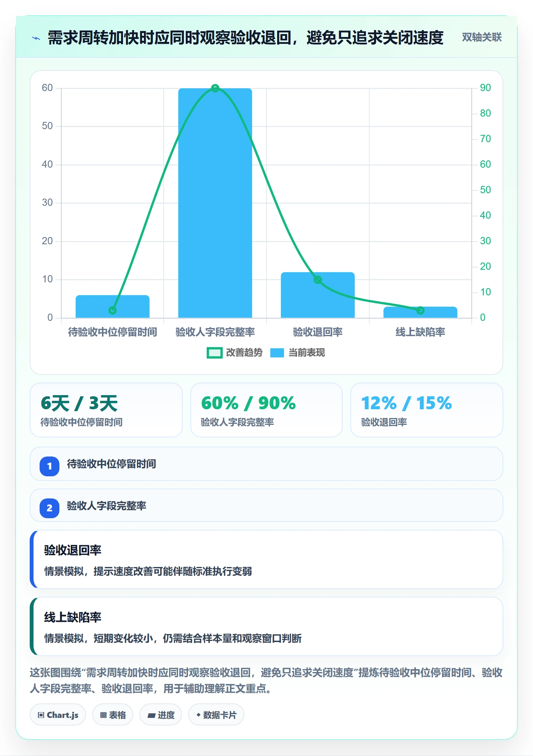
Task: Click the 改善趋势 legend label
Action: pos(244,353)
